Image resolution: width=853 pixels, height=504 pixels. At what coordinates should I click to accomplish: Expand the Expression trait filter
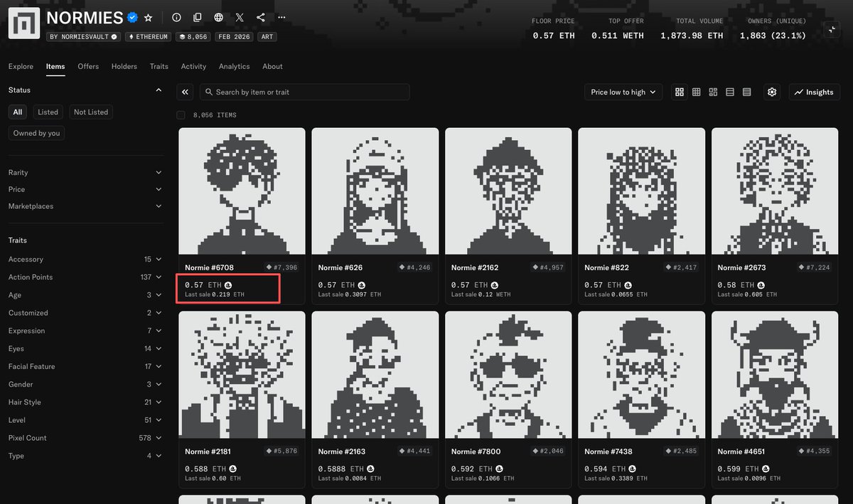point(85,331)
